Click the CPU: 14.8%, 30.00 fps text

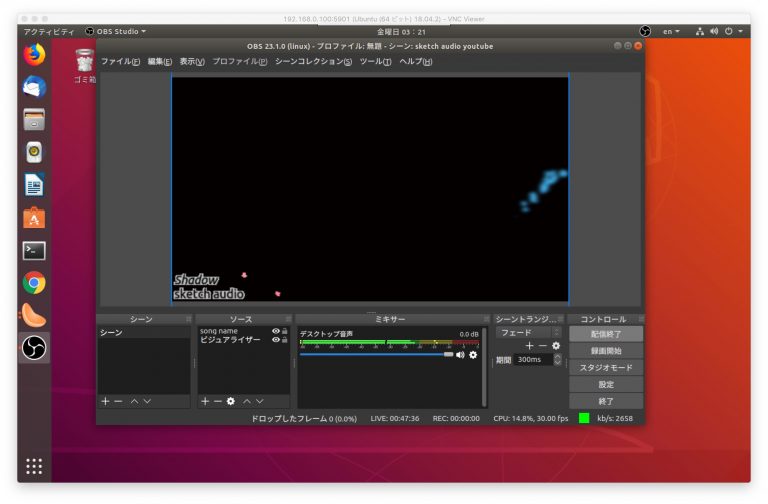coord(530,418)
